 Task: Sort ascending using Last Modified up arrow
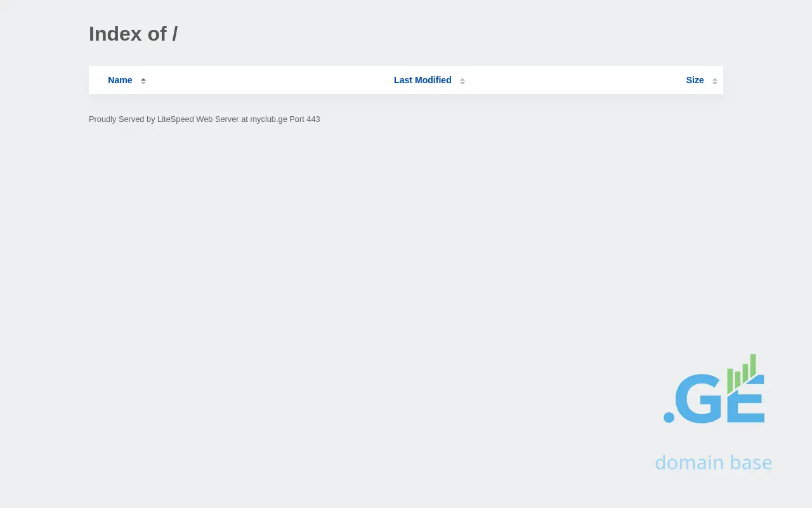coord(462,79)
